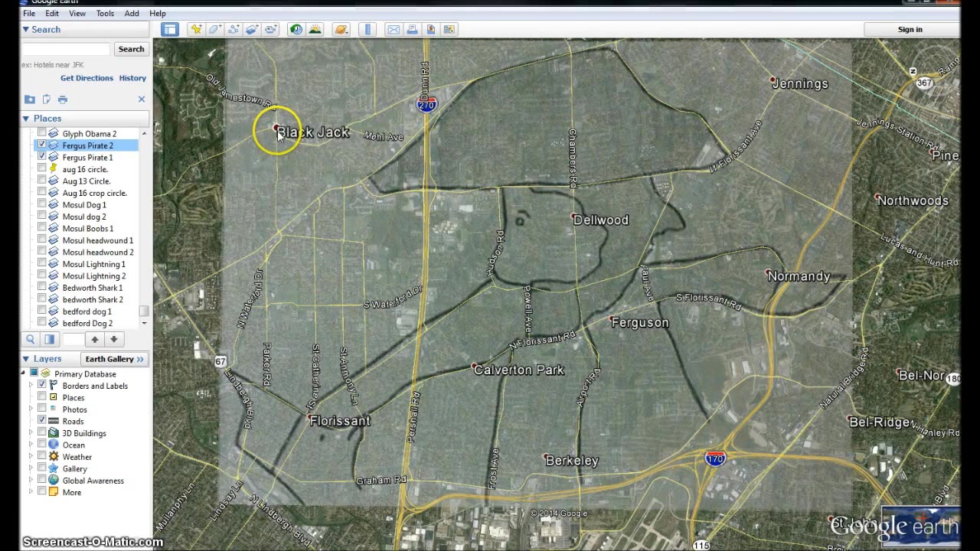Disable the Borders and Labels layer checkbox
This screenshot has height=551, width=980.
pyautogui.click(x=42, y=386)
